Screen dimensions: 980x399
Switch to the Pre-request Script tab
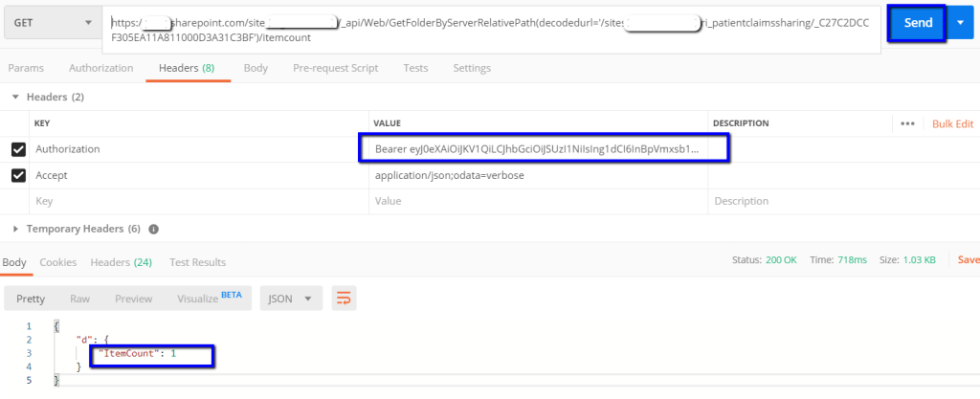[335, 68]
